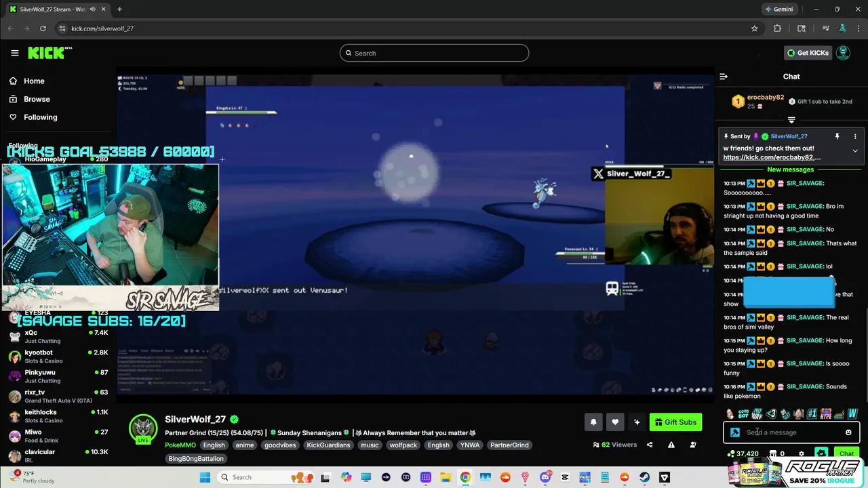Click SilverWolf_27 in pinned message
Viewport: 868px width, 488px height.
point(789,136)
